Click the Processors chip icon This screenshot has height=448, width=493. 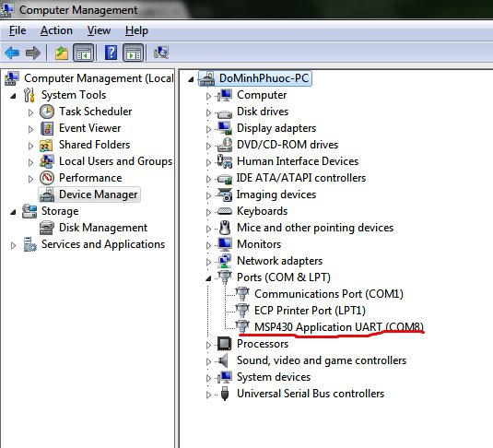coord(225,344)
